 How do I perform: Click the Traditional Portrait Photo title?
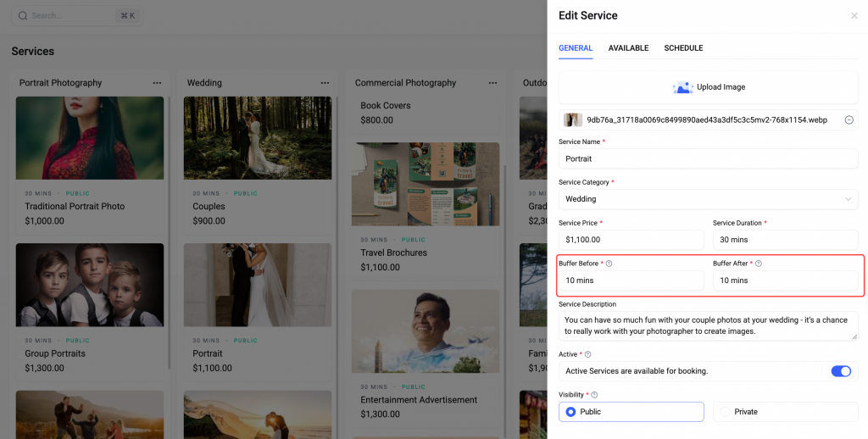75,206
